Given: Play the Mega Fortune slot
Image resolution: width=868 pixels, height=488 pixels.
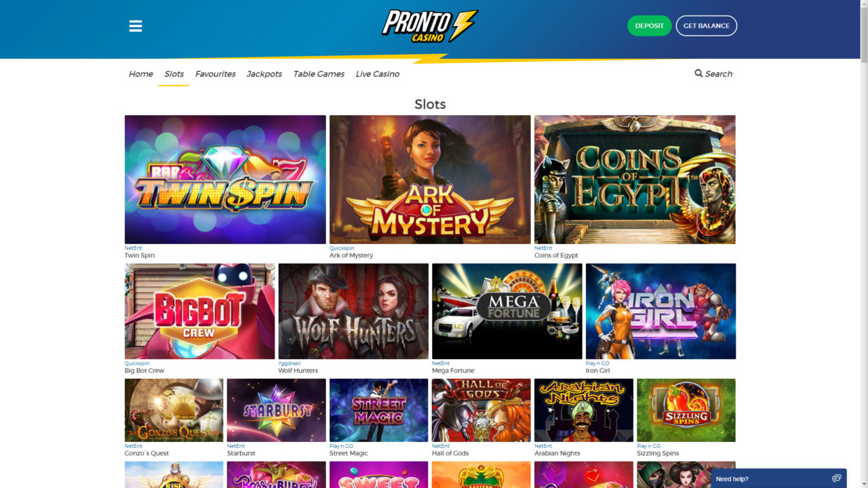Looking at the screenshot, I should click(507, 311).
